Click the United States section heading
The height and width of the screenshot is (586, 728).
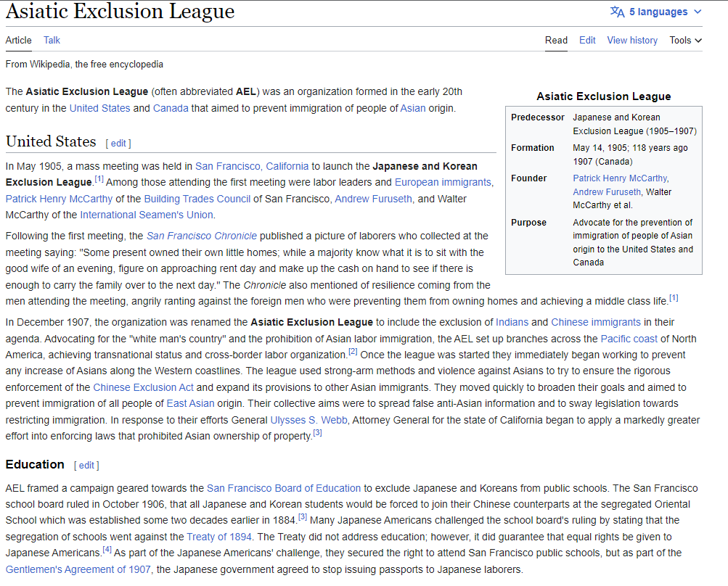(51, 141)
